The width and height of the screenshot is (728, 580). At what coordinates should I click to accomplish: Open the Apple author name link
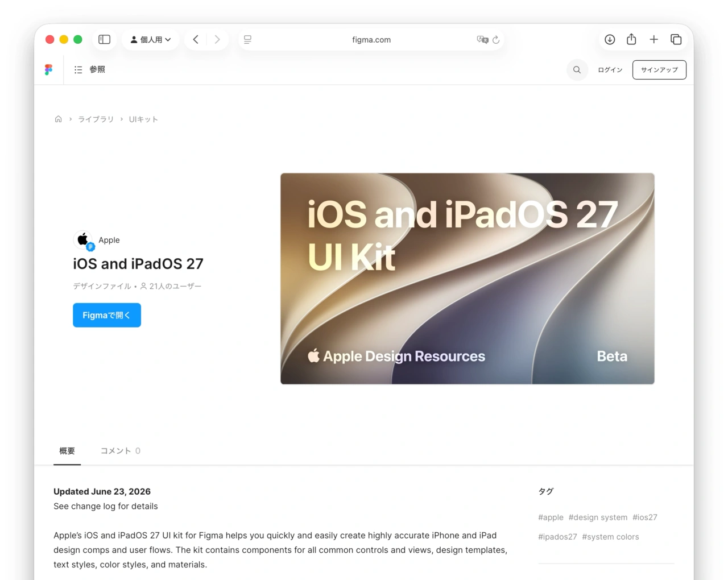(x=109, y=240)
